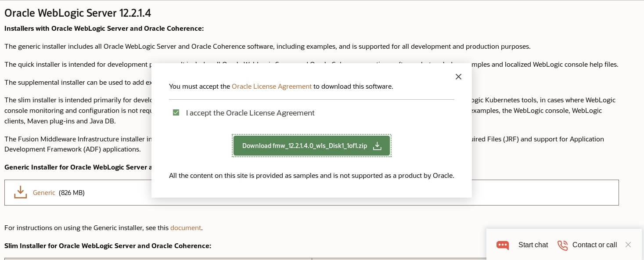Click the (826 MB) file size text
This screenshot has width=644, height=260.
(x=72, y=193)
